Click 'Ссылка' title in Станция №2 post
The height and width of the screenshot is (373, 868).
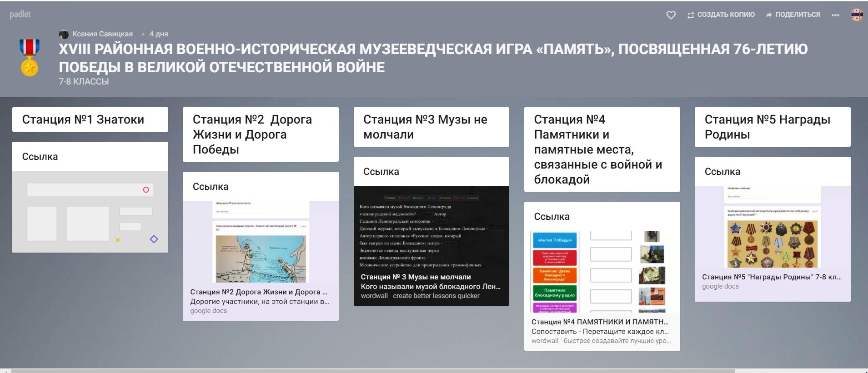pos(211,187)
